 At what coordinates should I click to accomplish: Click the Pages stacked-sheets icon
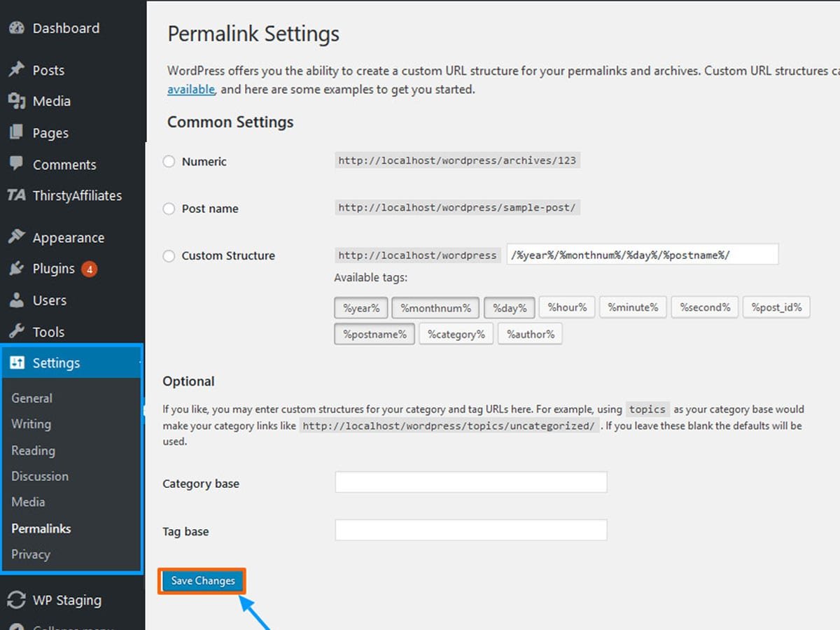point(16,133)
